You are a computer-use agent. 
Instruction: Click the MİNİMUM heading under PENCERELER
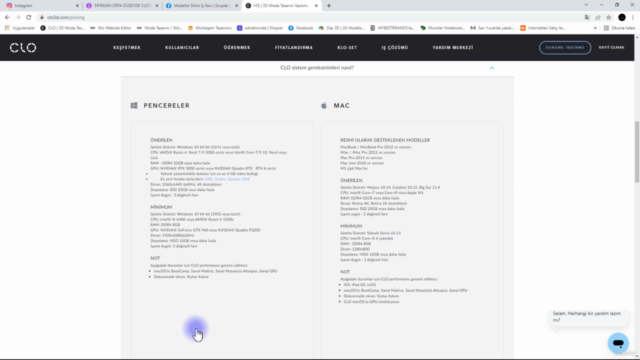(x=161, y=207)
